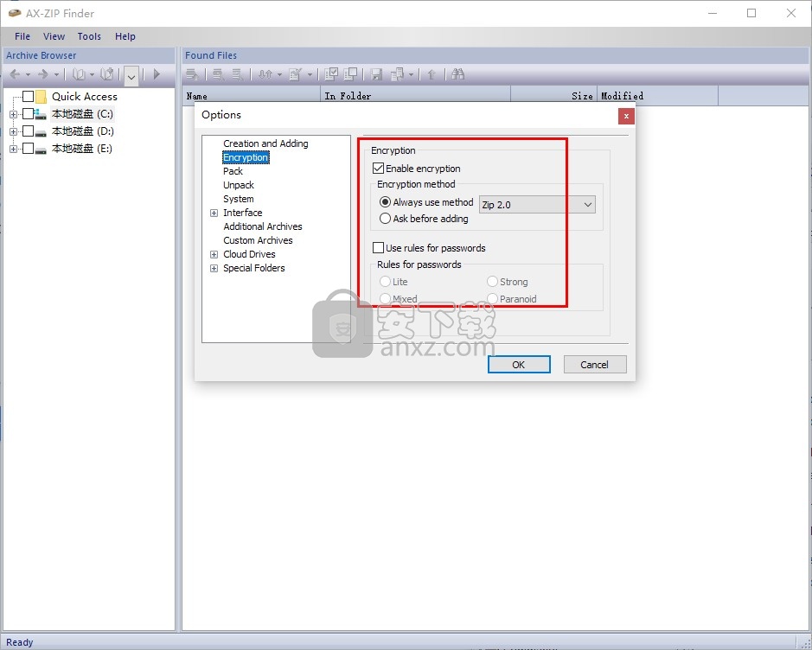Click the second magnifier-over-list icon in Found Files toolbar

click(237, 74)
